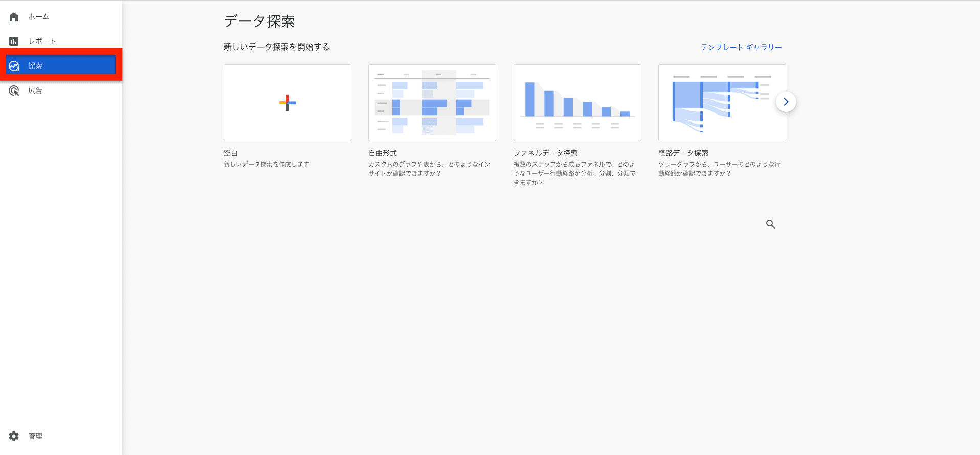This screenshot has width=980, height=455.
Task: Select the 広告 menu label
Action: click(x=35, y=90)
